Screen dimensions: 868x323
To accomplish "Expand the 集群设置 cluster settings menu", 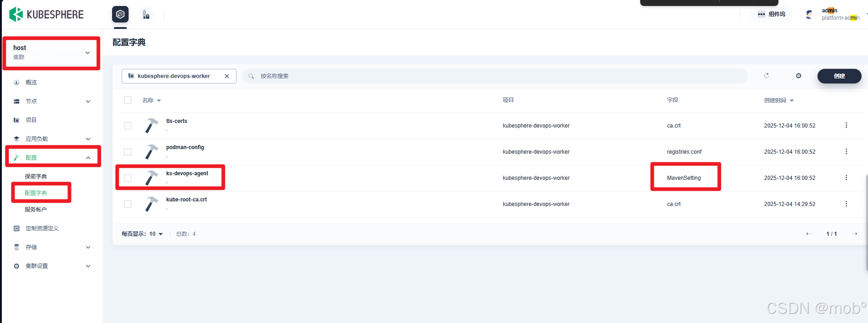I will 51,266.
